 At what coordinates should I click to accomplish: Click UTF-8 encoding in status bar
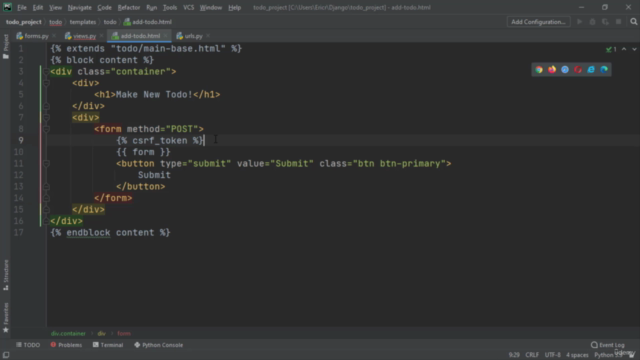(553, 355)
